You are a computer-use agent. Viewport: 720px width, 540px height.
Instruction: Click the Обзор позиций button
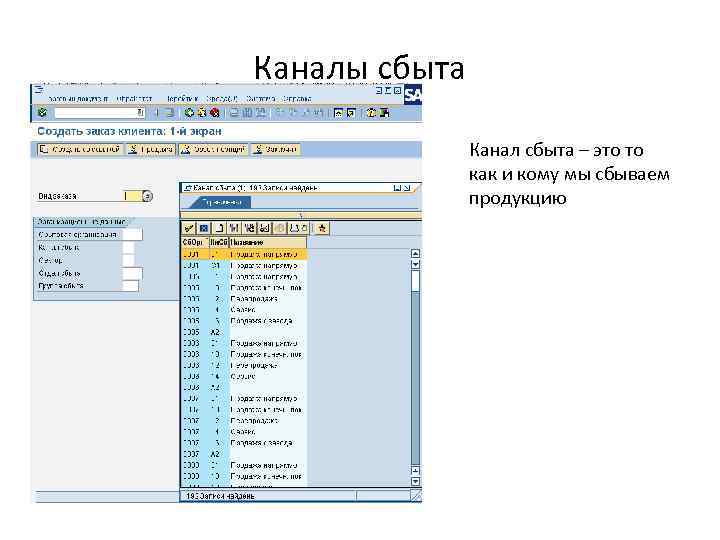213,149
